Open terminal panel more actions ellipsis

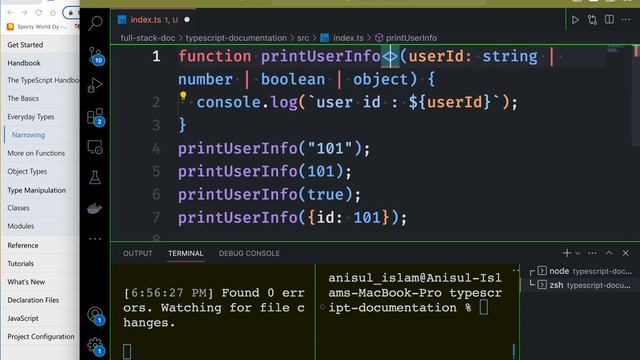tap(592, 253)
